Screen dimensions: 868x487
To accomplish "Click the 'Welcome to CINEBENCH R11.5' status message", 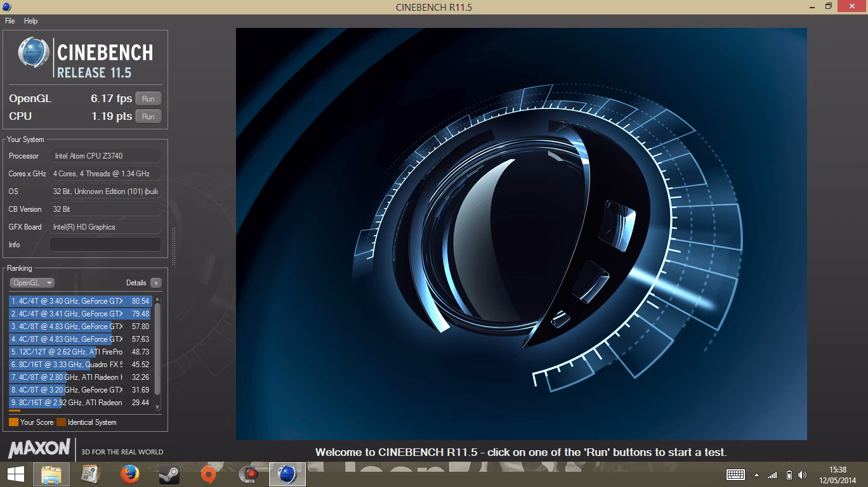I will click(521, 452).
